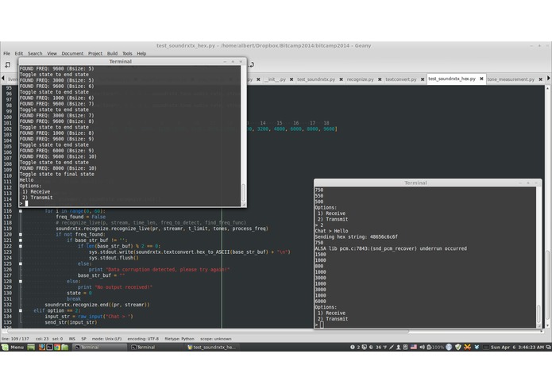Click the volume speaker tray icon
This screenshot has height=392, width=552.
(x=422, y=347)
